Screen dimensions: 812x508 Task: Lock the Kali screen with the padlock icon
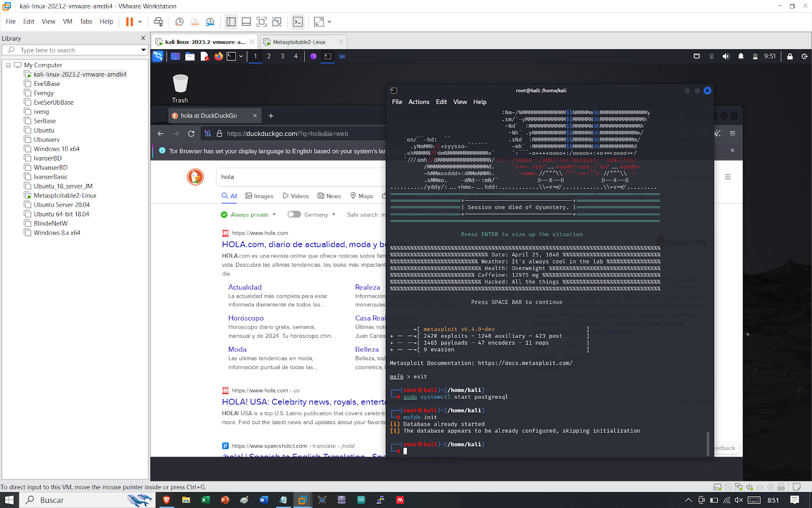coord(790,56)
